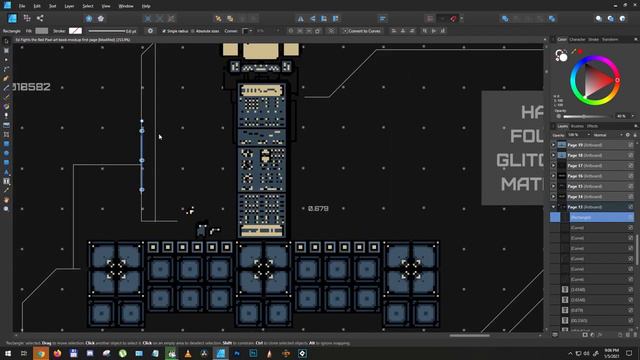Open the File menu
The image size is (640, 360).
click(22, 6)
